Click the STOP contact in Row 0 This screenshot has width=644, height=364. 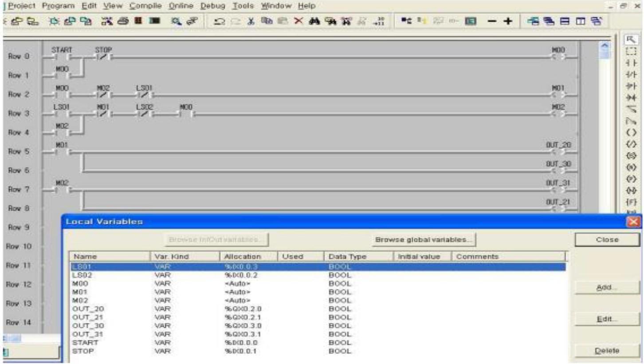pyautogui.click(x=104, y=57)
